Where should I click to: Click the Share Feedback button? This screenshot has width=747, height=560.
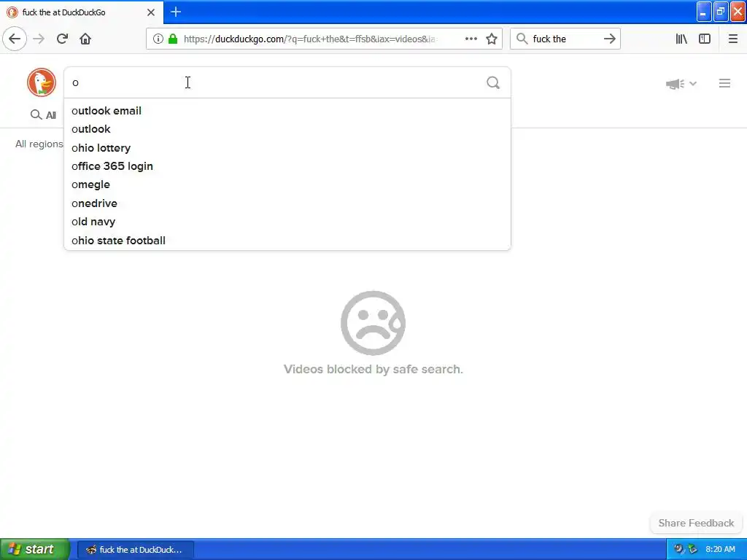(696, 523)
